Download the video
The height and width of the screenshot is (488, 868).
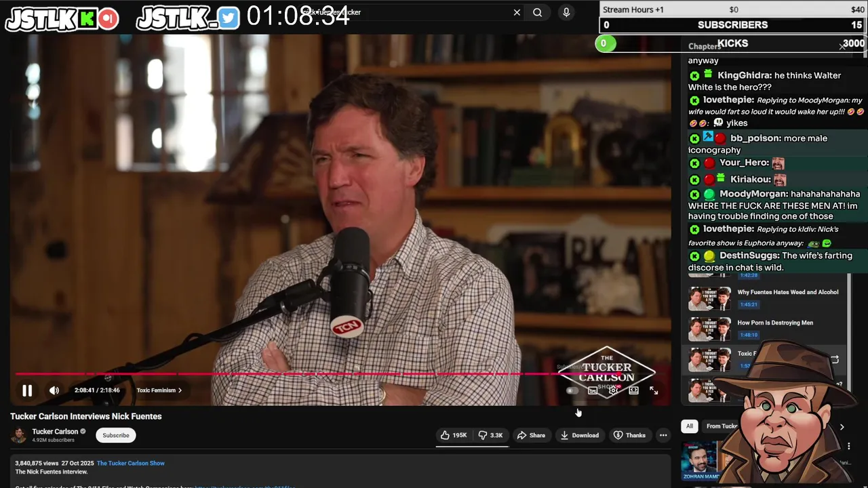tap(580, 435)
